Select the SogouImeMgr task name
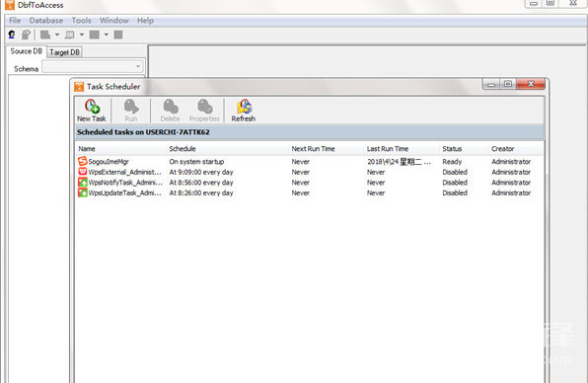 [109, 162]
